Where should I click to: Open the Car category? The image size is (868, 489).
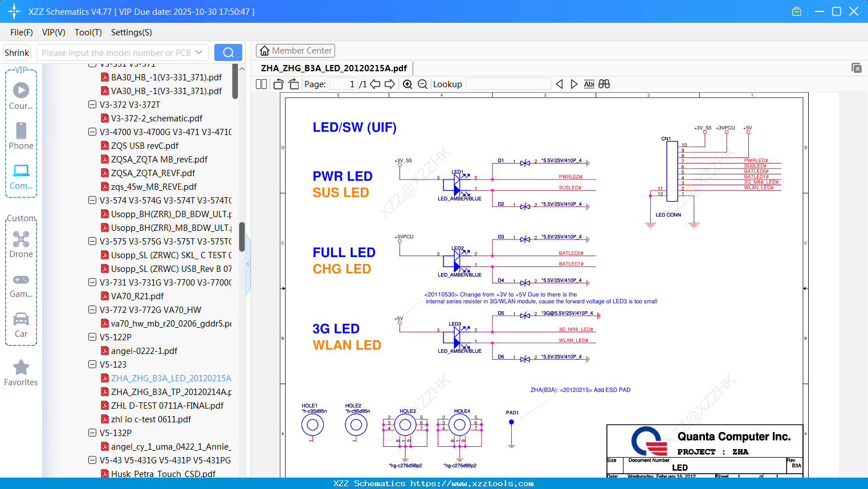point(21,325)
